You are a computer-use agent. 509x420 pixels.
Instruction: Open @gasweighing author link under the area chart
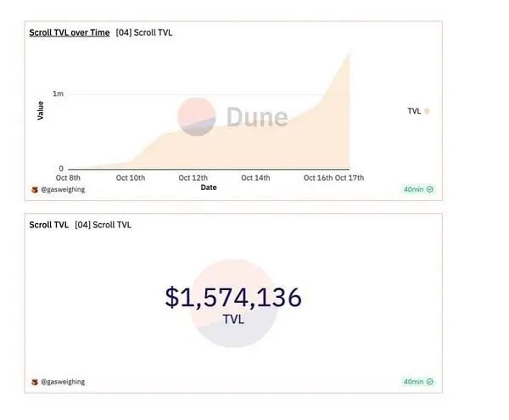coord(63,190)
